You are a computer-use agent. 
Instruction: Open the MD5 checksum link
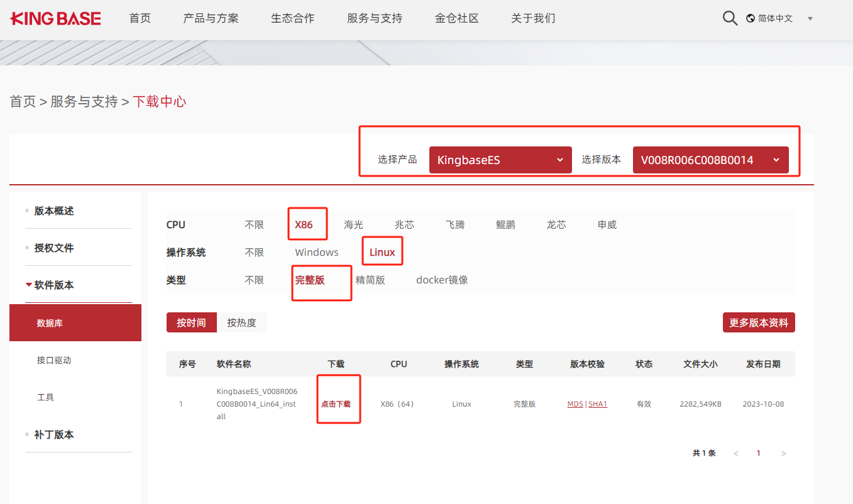pos(575,404)
